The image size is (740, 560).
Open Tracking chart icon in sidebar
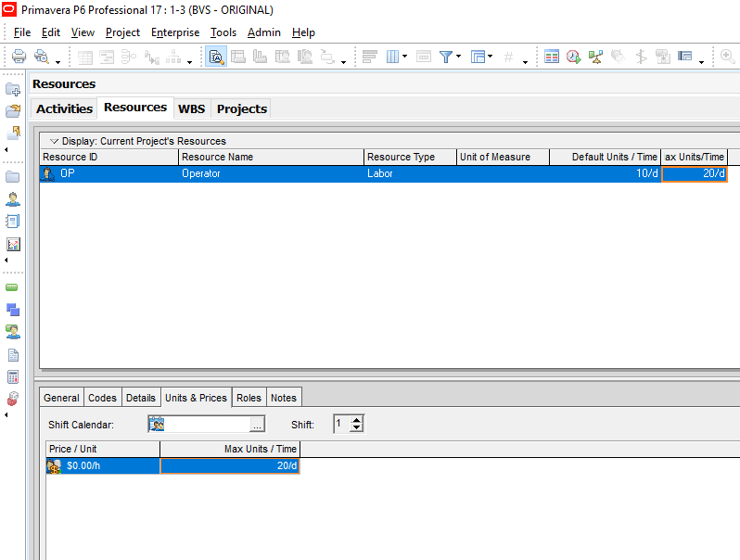13,244
